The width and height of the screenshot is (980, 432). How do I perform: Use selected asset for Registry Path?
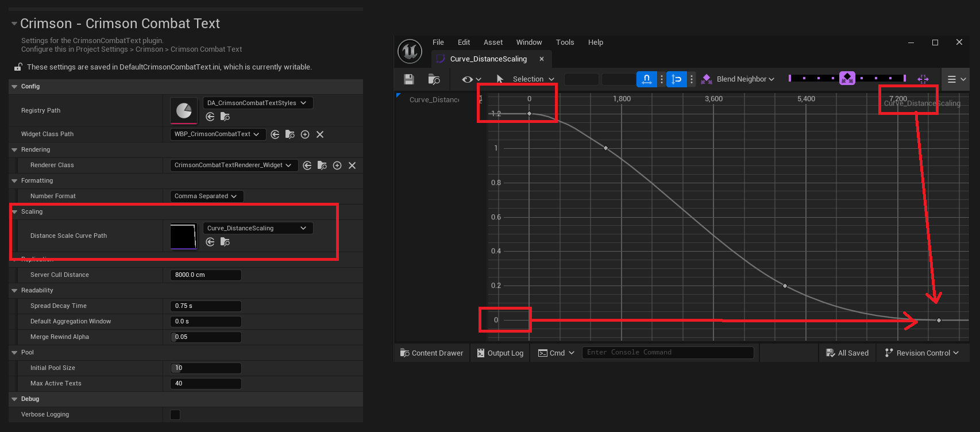click(210, 117)
